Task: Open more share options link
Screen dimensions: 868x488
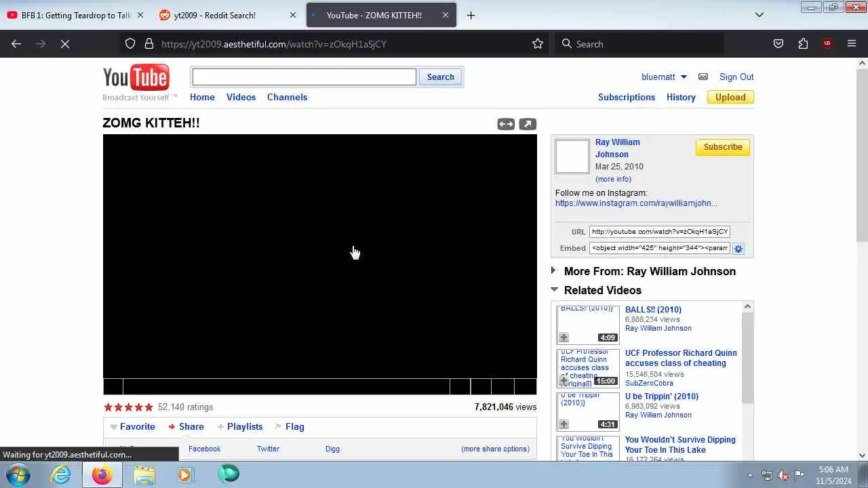Action: coord(495,449)
